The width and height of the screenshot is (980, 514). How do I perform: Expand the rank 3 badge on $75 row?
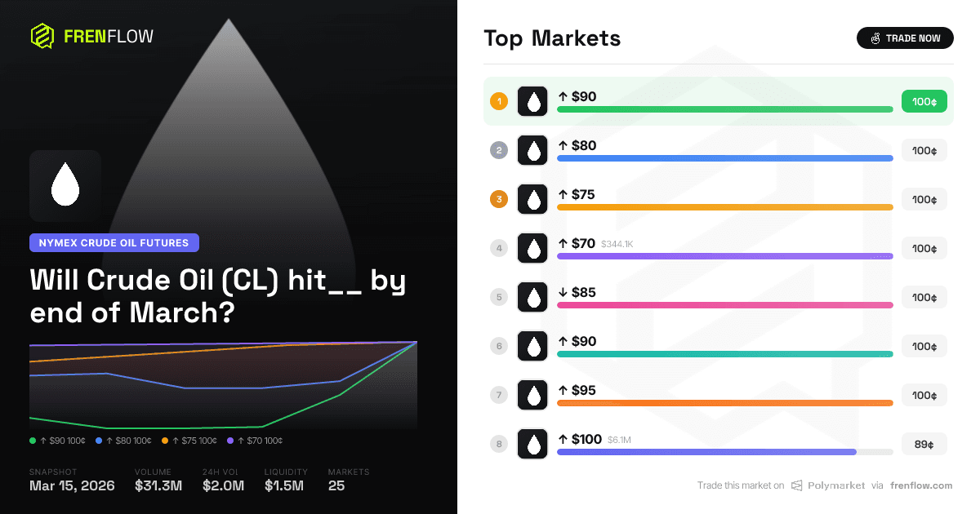499,199
